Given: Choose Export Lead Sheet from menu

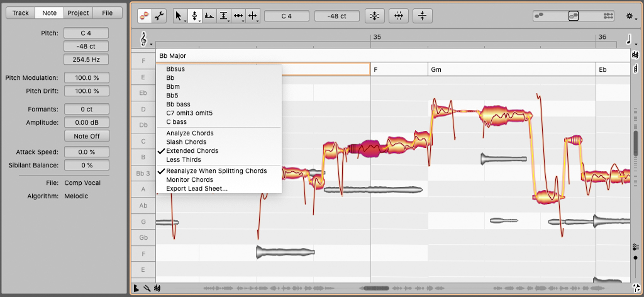Looking at the screenshot, I should tap(197, 189).
